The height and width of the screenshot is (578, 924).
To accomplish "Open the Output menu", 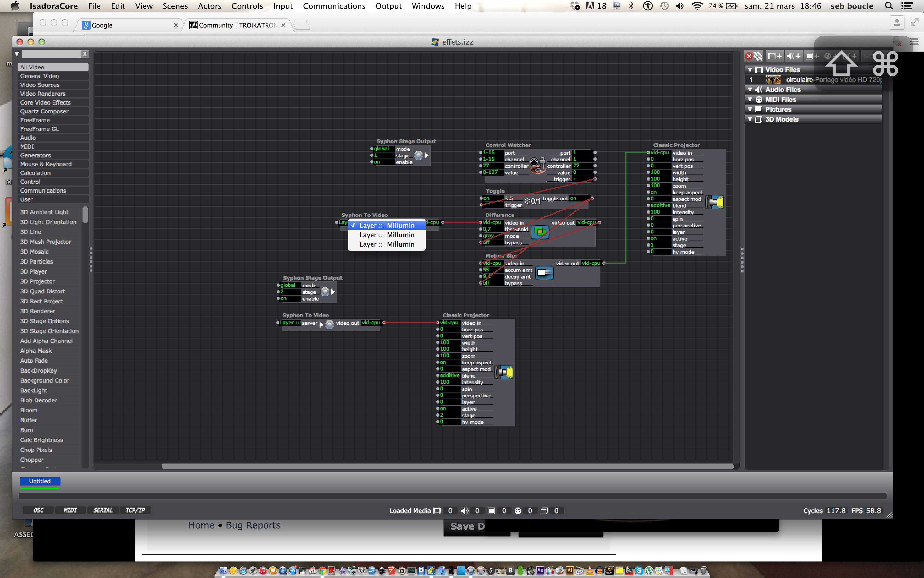I will coord(388,6).
